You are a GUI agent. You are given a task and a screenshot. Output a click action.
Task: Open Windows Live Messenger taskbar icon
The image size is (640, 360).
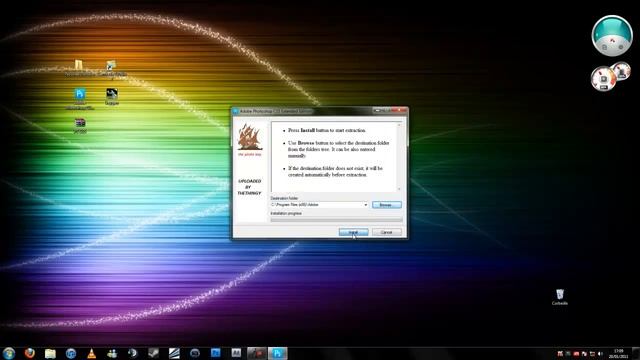click(x=112, y=353)
